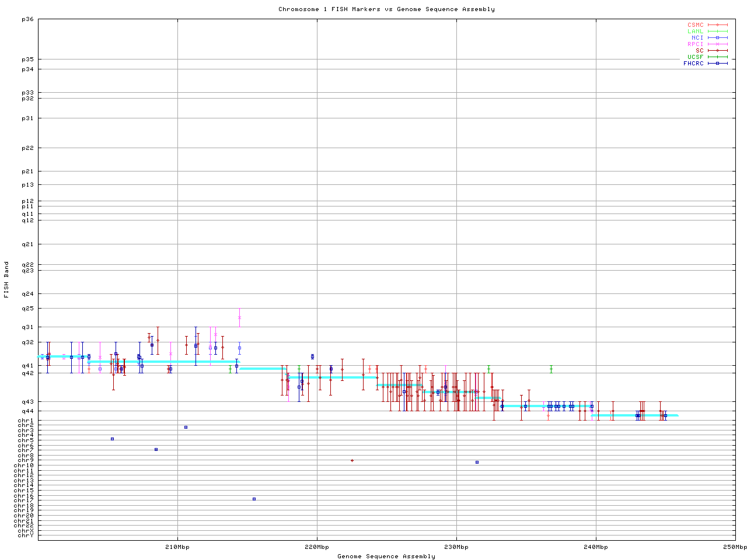Click the RPCI legend marker sample

click(x=717, y=44)
